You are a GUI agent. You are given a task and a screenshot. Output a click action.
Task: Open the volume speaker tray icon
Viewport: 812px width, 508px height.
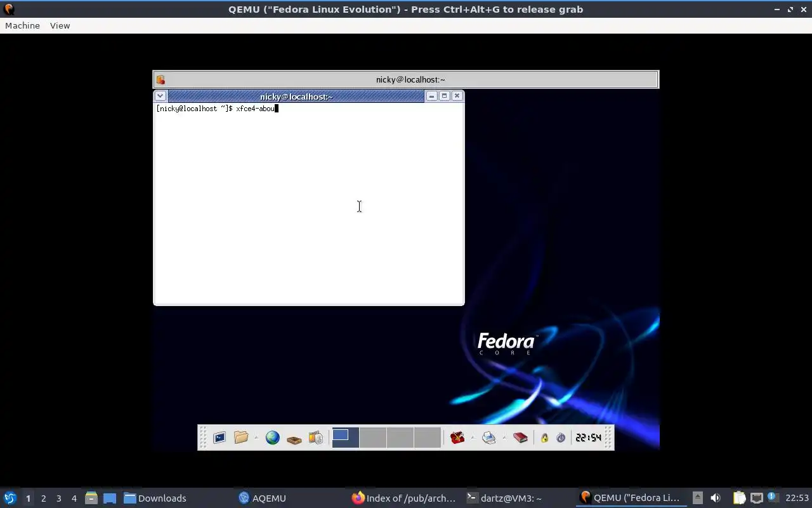(x=716, y=498)
